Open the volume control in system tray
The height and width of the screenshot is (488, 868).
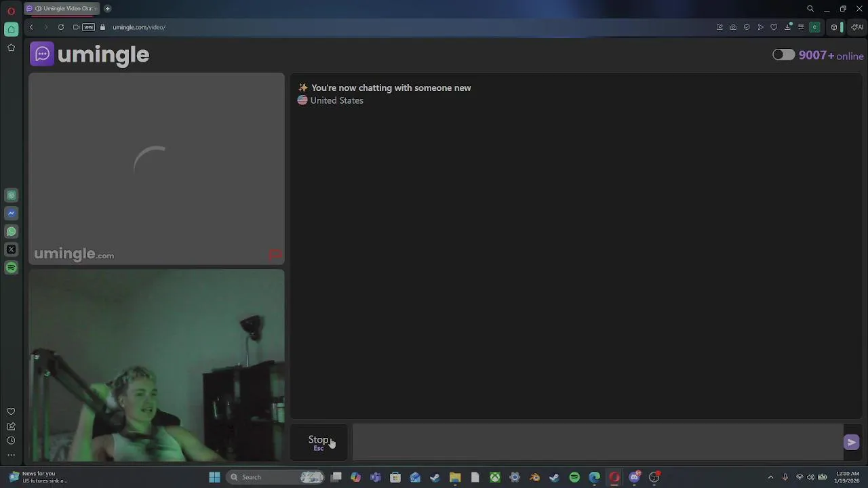810,477
